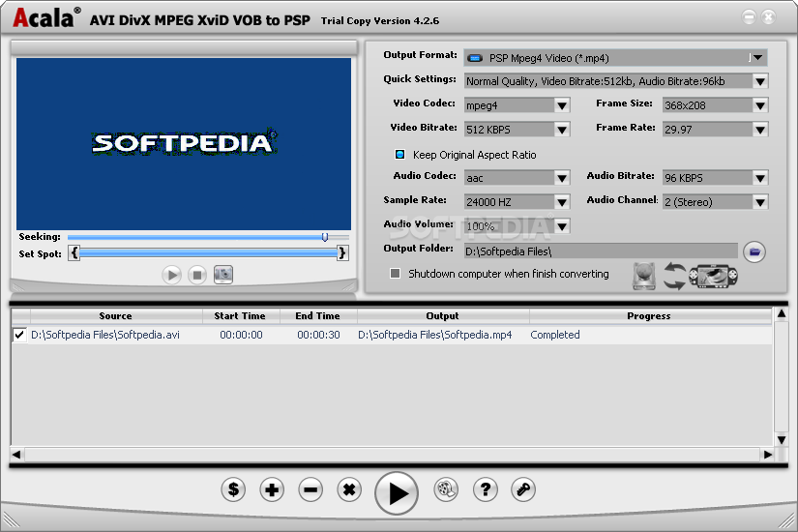
Task: Uncheck the Softpedia.avi source row checkbox
Action: click(x=19, y=335)
